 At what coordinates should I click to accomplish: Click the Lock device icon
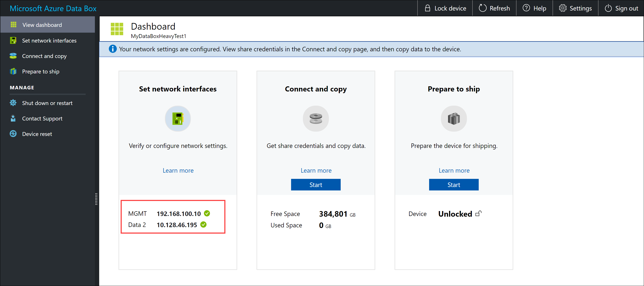[x=427, y=8]
